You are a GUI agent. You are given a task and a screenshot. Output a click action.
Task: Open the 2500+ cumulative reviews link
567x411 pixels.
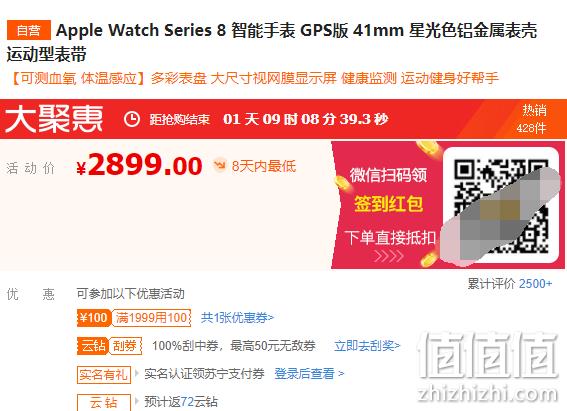point(536,284)
